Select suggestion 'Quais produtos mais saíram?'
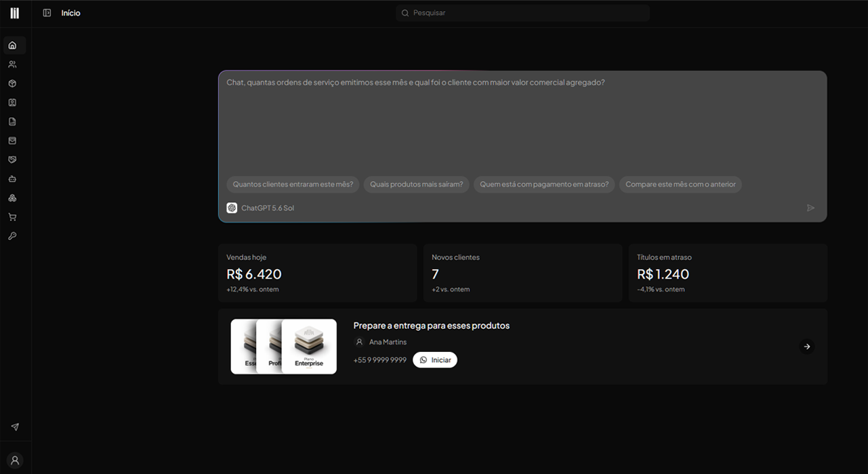This screenshot has width=868, height=474. (x=416, y=184)
